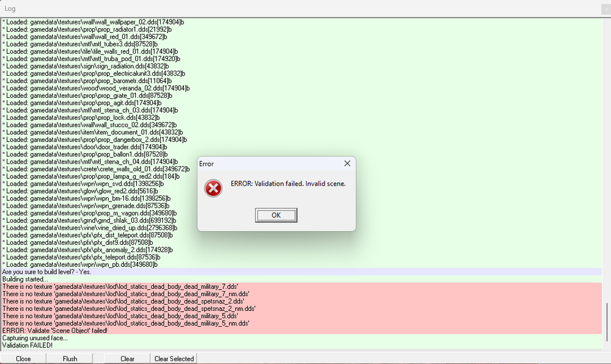Close the Error dialog with X
Image resolution: width=611 pixels, height=364 pixels.
(x=347, y=164)
